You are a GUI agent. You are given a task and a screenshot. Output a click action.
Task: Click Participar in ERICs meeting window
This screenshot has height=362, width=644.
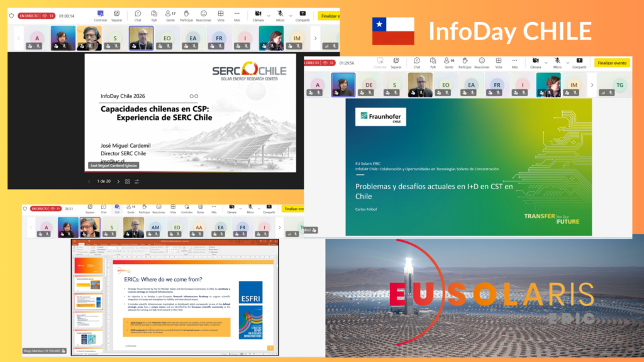click(144, 209)
